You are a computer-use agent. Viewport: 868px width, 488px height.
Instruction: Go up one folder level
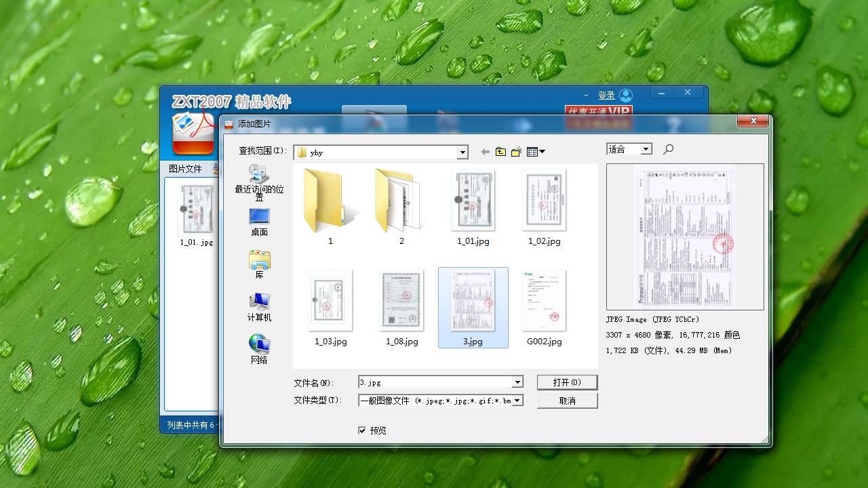point(501,152)
